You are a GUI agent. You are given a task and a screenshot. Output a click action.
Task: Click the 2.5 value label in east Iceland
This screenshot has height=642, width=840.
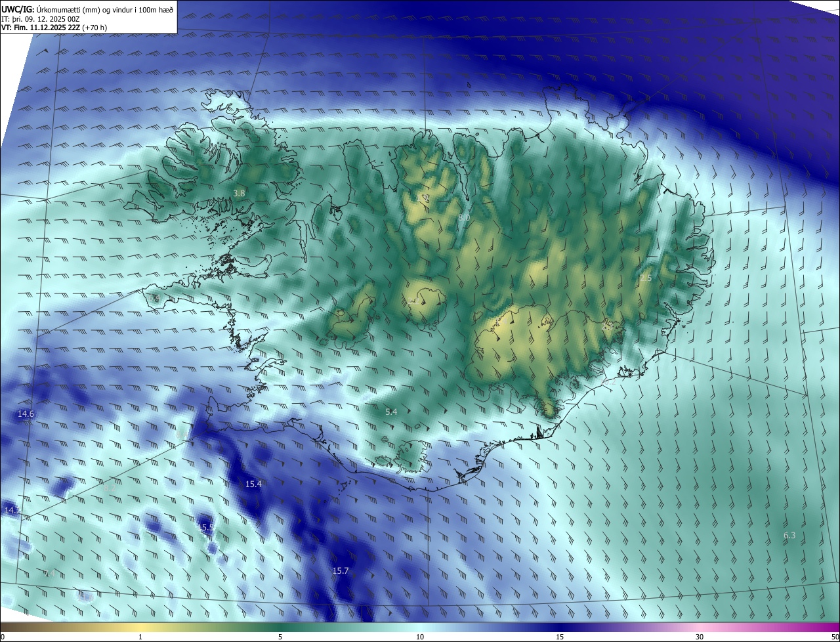point(646,278)
